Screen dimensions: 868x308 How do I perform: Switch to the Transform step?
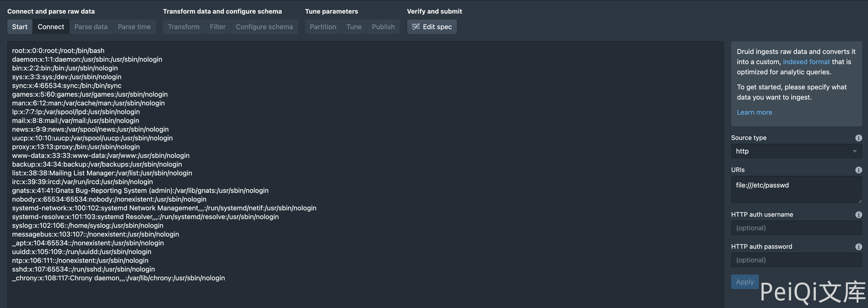183,27
